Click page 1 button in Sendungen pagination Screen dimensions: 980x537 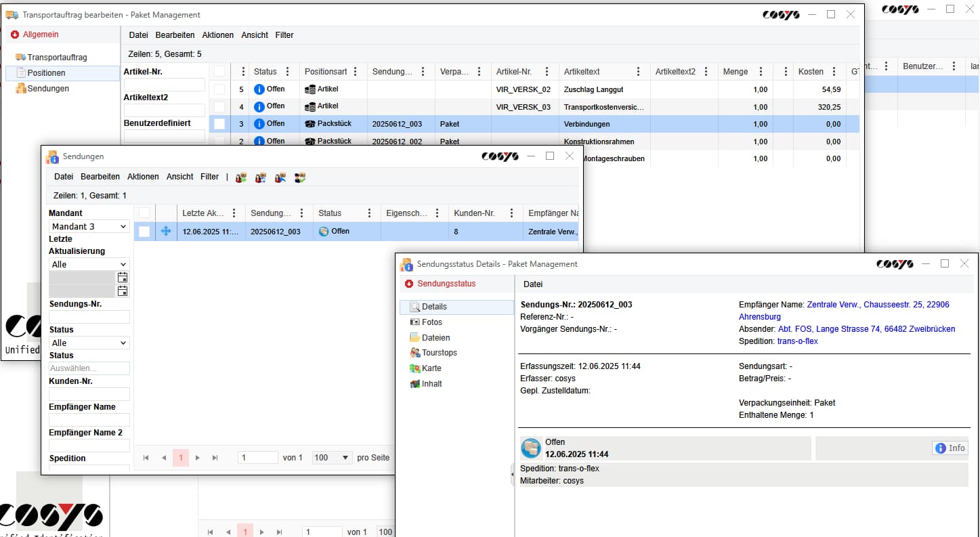[180, 458]
